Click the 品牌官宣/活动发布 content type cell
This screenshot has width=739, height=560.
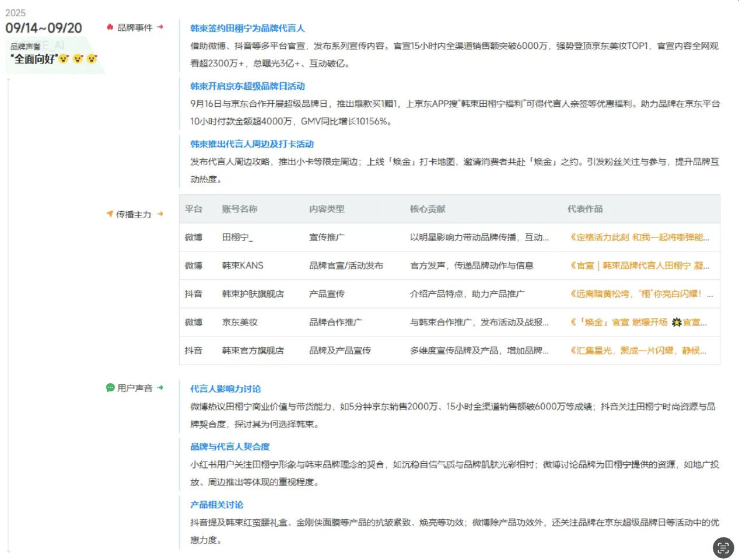346,265
